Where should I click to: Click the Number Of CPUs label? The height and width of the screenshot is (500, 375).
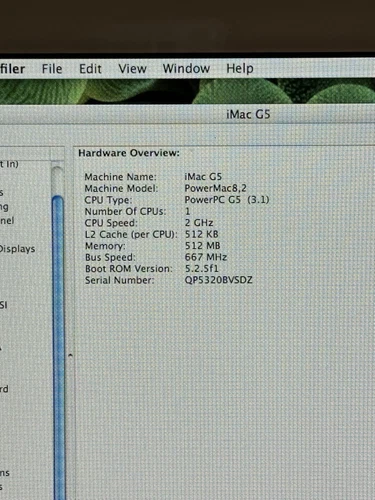125,211
